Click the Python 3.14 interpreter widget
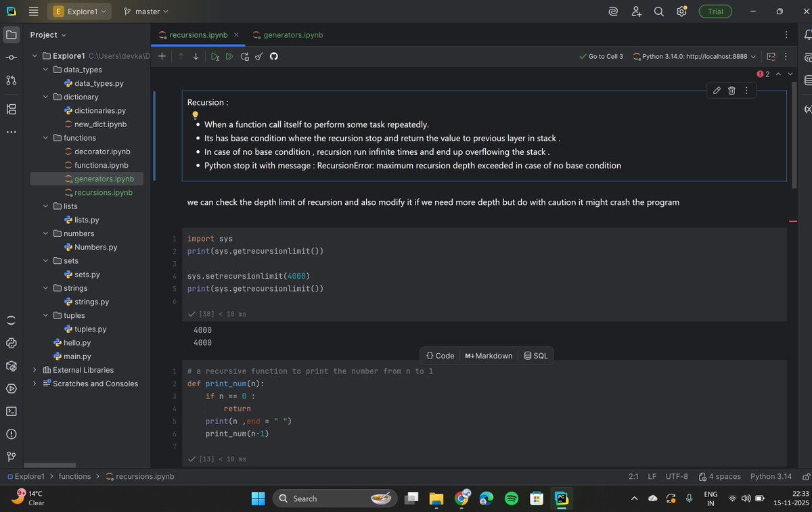The width and height of the screenshot is (812, 512). tap(771, 476)
